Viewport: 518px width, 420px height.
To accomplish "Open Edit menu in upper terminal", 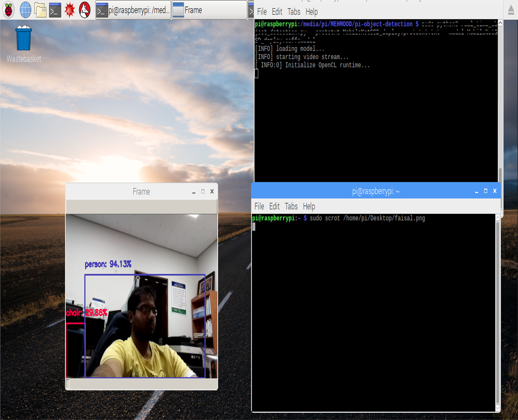I will click(x=277, y=12).
